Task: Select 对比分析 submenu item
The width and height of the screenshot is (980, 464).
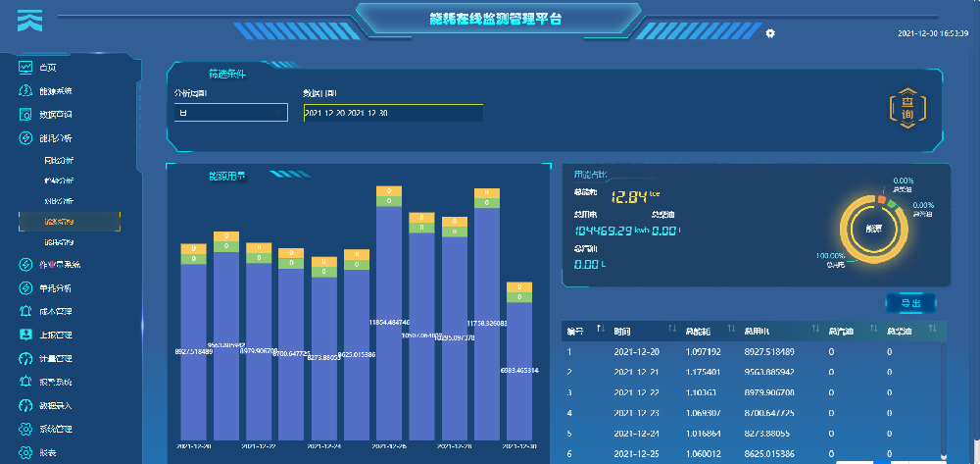Action: (x=59, y=201)
